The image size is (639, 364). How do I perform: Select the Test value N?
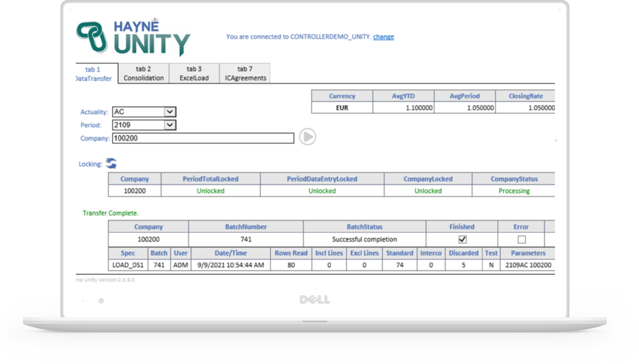[x=491, y=265]
